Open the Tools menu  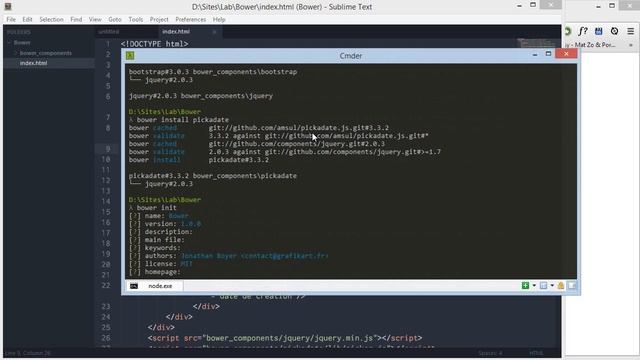[x=136, y=20]
